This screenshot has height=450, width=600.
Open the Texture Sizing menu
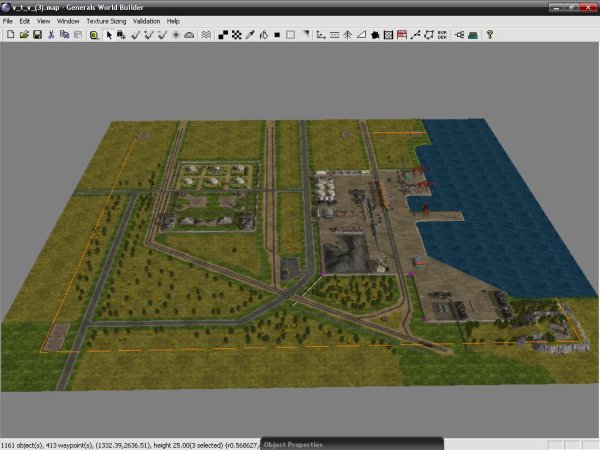106,21
